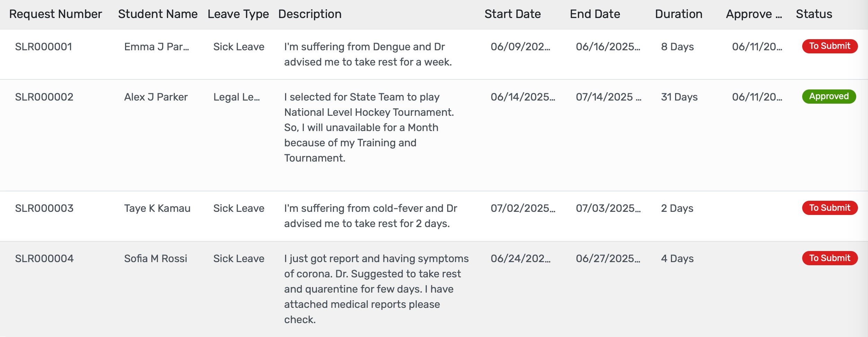Click the Legal Leave type cell
The height and width of the screenshot is (337, 868).
click(236, 97)
